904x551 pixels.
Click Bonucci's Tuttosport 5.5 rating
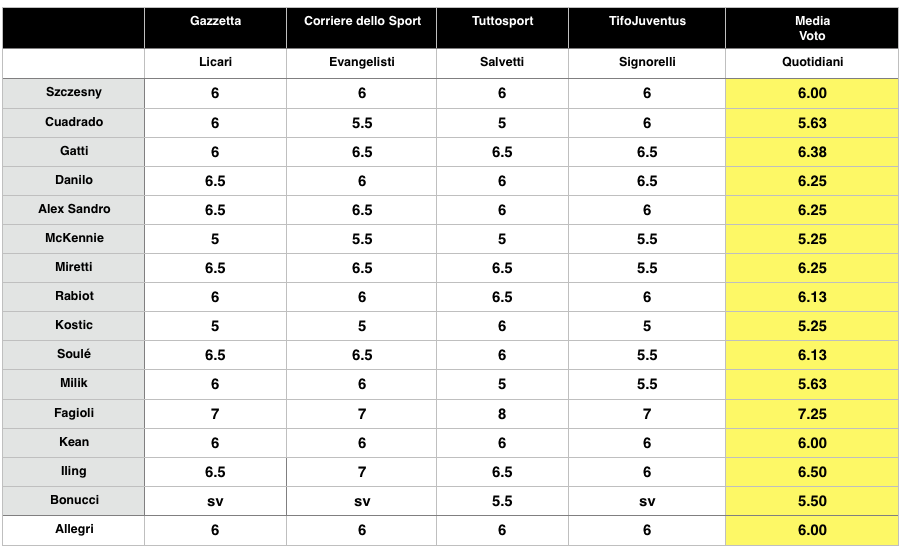pyautogui.click(x=502, y=501)
